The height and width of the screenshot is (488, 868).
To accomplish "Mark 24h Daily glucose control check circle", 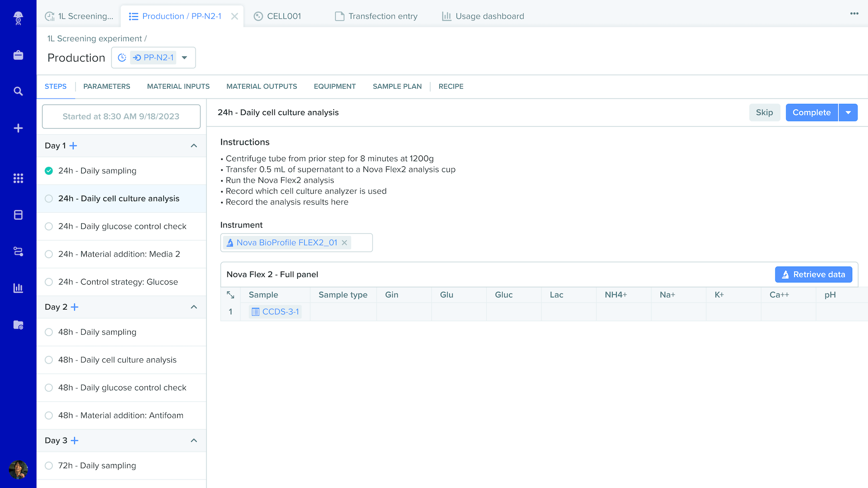I will click(x=49, y=226).
